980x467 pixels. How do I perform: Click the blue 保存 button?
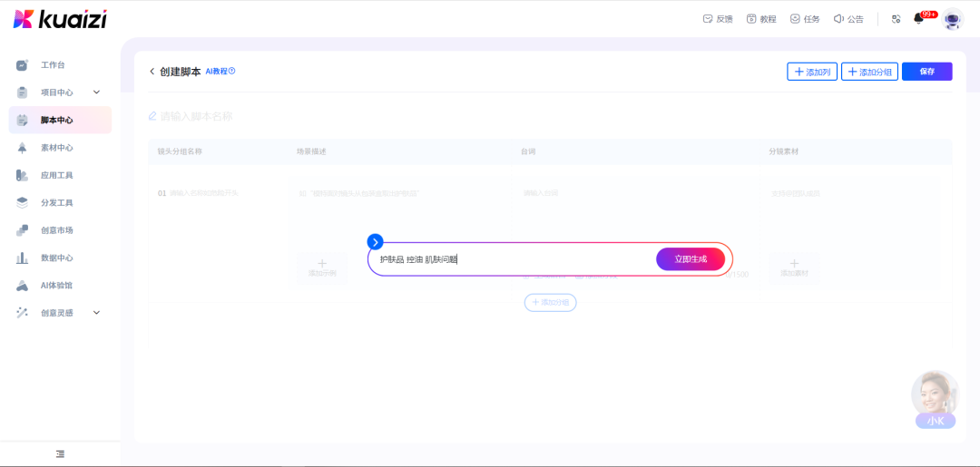coord(926,72)
